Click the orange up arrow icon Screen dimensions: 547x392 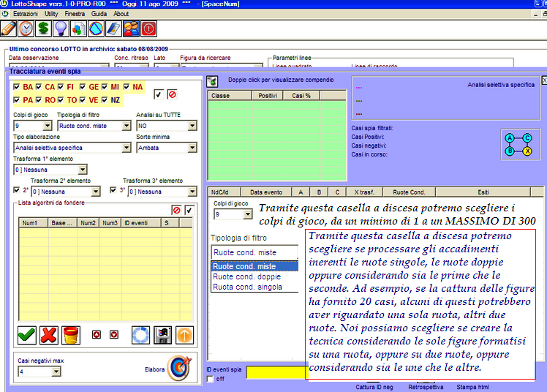click(x=184, y=335)
